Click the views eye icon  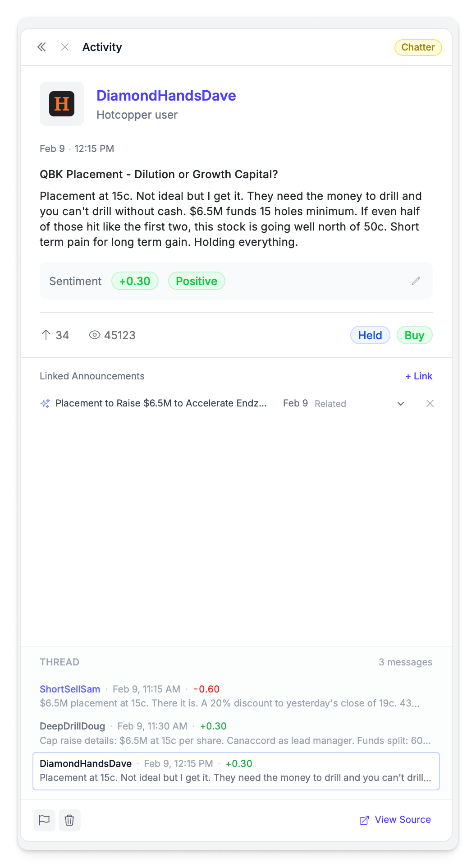[x=94, y=335]
